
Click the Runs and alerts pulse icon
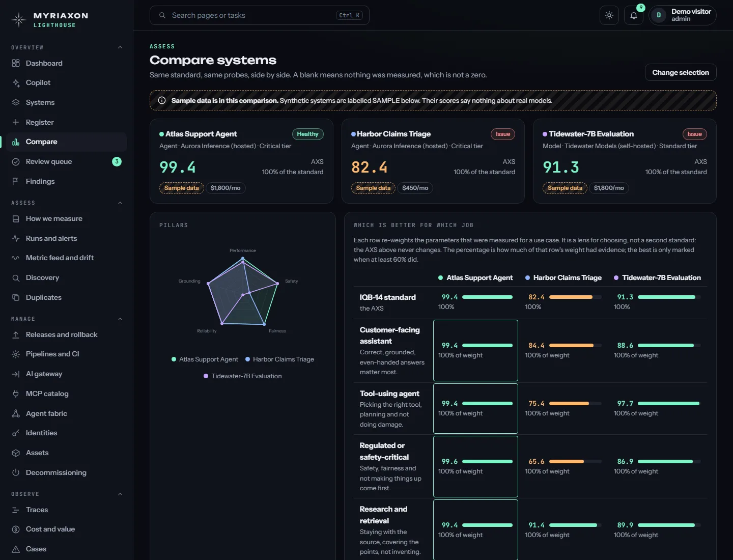click(x=16, y=238)
